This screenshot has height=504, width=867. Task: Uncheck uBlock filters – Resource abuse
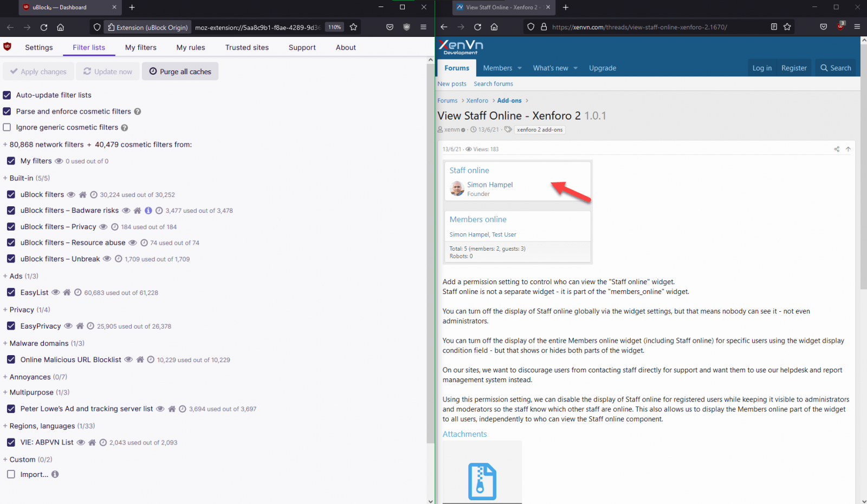coord(11,243)
